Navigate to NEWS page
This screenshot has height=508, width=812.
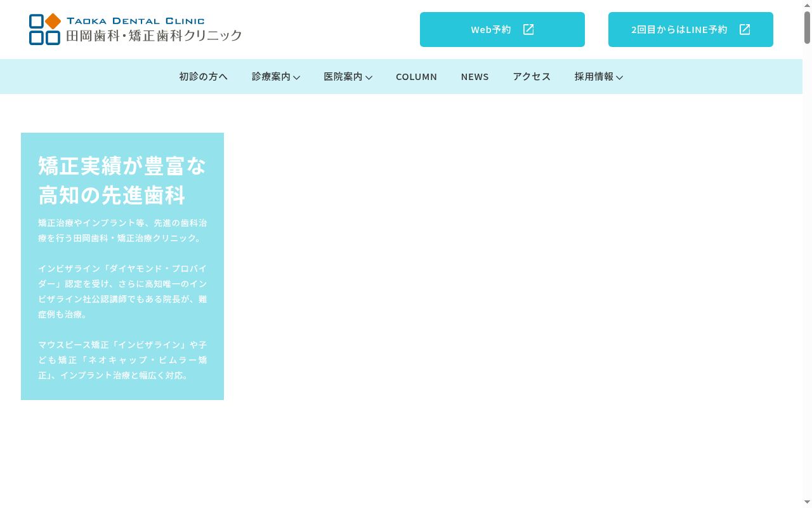pos(475,77)
